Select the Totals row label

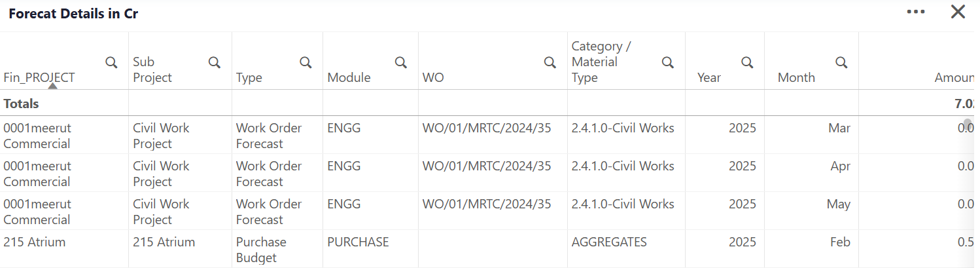[x=21, y=104]
